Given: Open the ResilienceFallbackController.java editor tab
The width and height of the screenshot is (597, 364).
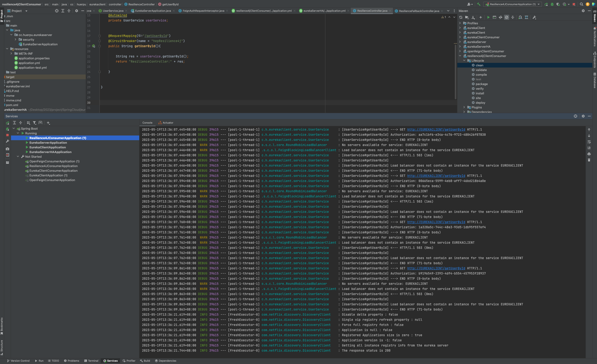Looking at the screenshot, I should pyautogui.click(x=419, y=11).
